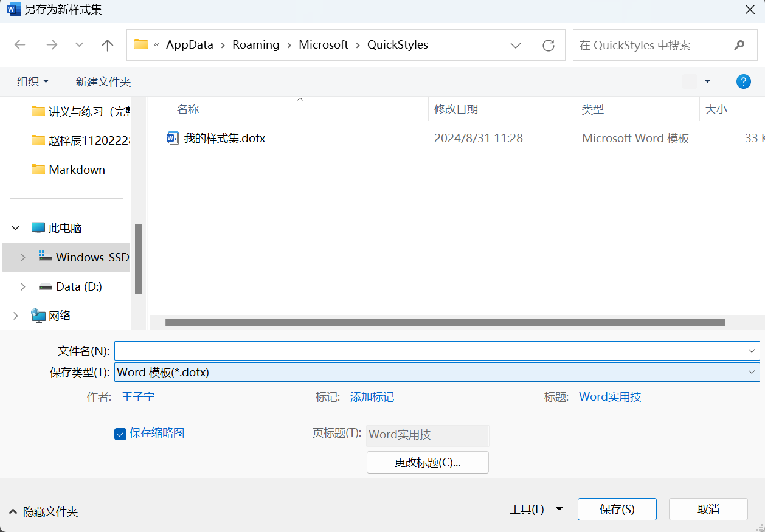Click the 取消 button
Viewport: 765px width, 532px height.
[x=708, y=510]
